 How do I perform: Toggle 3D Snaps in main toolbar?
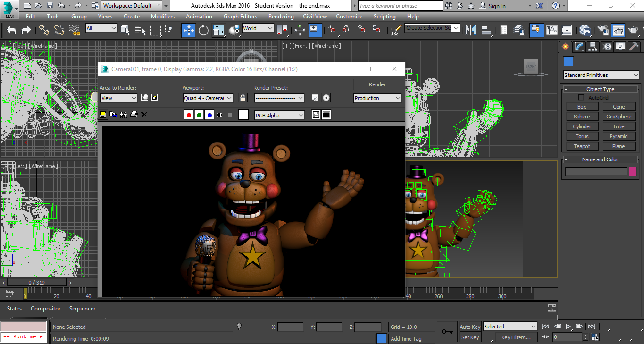pyautogui.click(x=332, y=30)
